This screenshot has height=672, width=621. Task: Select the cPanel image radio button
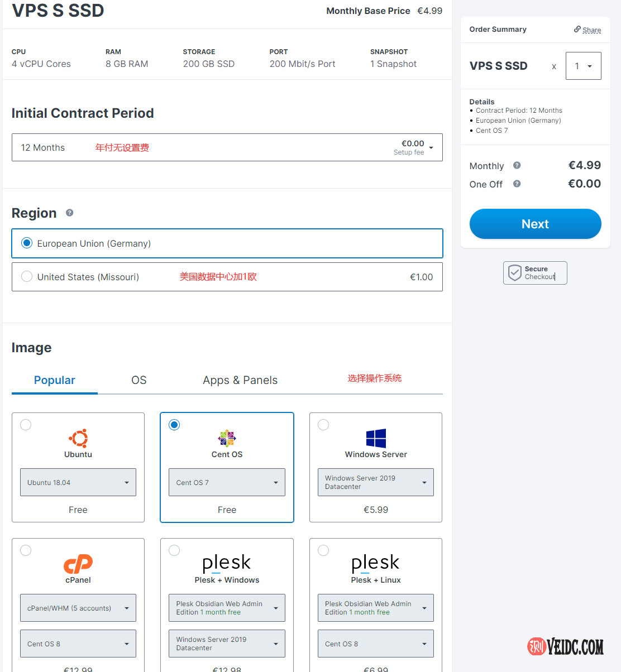tap(26, 550)
